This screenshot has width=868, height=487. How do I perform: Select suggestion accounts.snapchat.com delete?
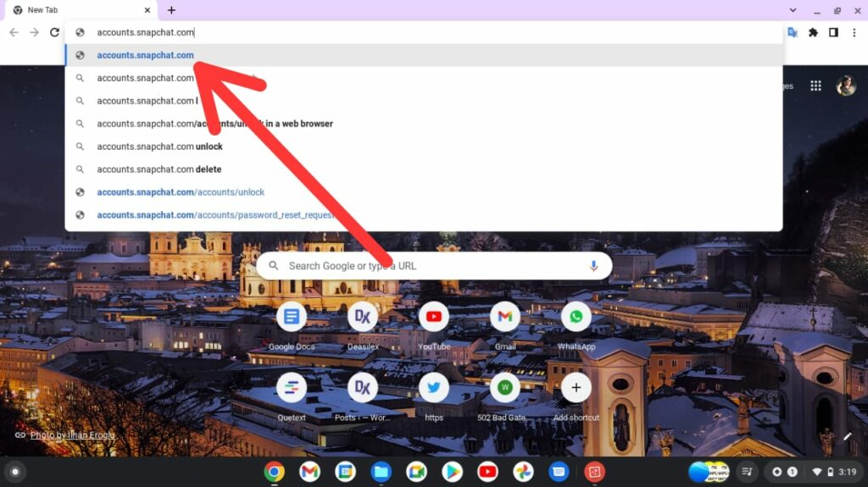424,169
